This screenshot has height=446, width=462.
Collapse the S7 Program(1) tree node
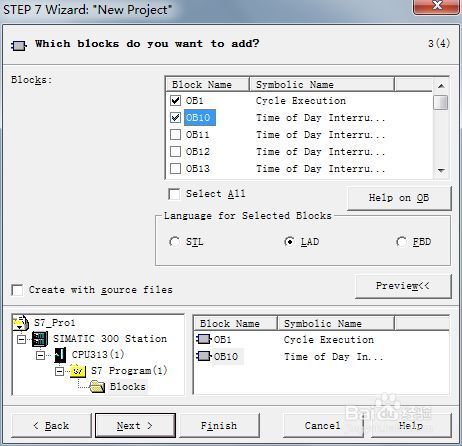[x=59, y=371]
